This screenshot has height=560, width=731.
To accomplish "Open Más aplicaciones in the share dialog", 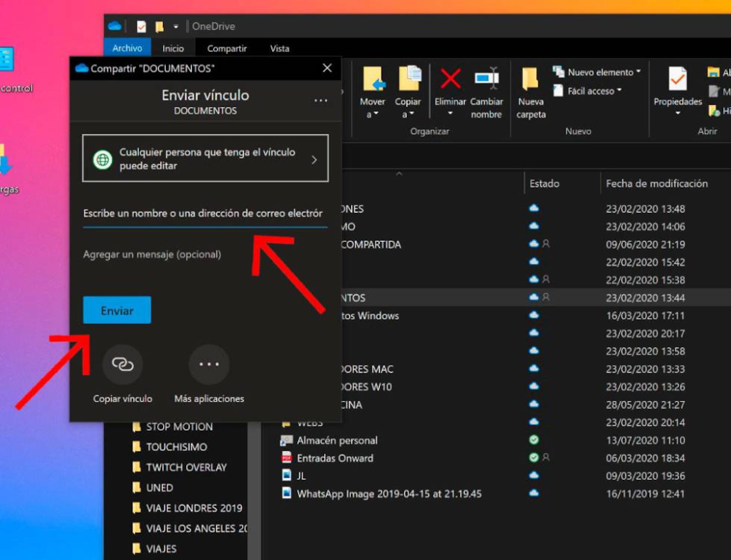I will (209, 365).
